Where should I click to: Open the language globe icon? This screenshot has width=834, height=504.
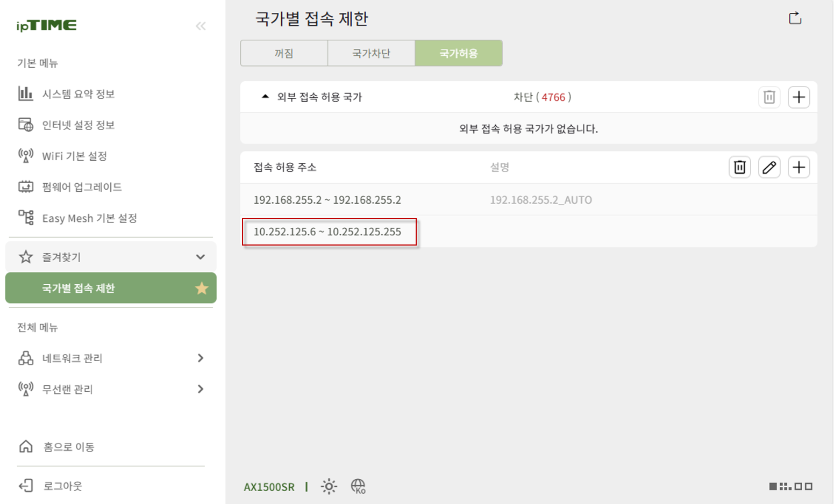(358, 486)
